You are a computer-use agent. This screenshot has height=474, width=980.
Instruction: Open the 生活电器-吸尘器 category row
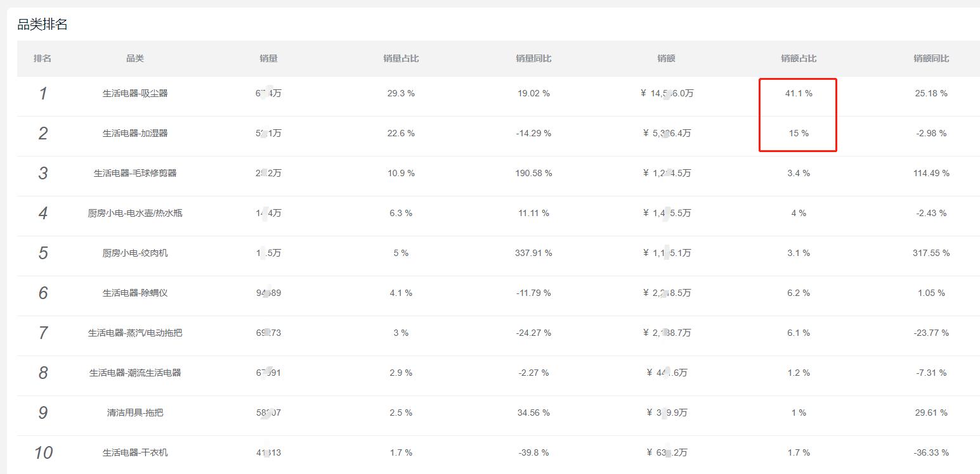tap(135, 93)
